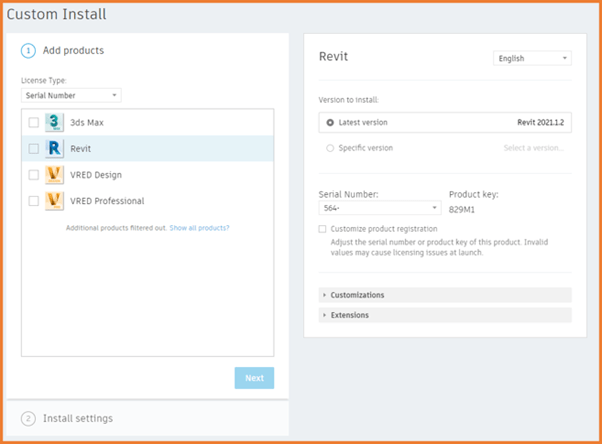Screen dimensions: 602x444
Task: Click the Next button
Action: point(254,378)
